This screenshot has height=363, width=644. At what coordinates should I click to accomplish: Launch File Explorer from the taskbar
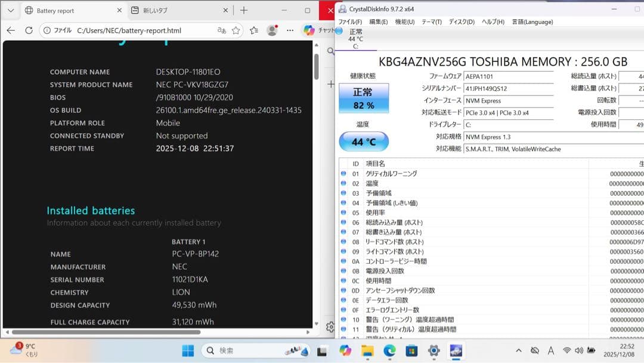click(367, 350)
